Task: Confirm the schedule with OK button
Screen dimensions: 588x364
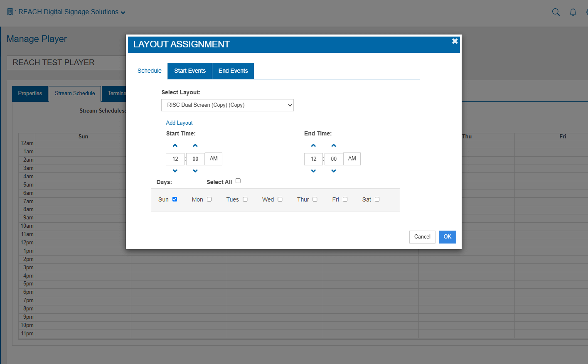Action: (447, 236)
